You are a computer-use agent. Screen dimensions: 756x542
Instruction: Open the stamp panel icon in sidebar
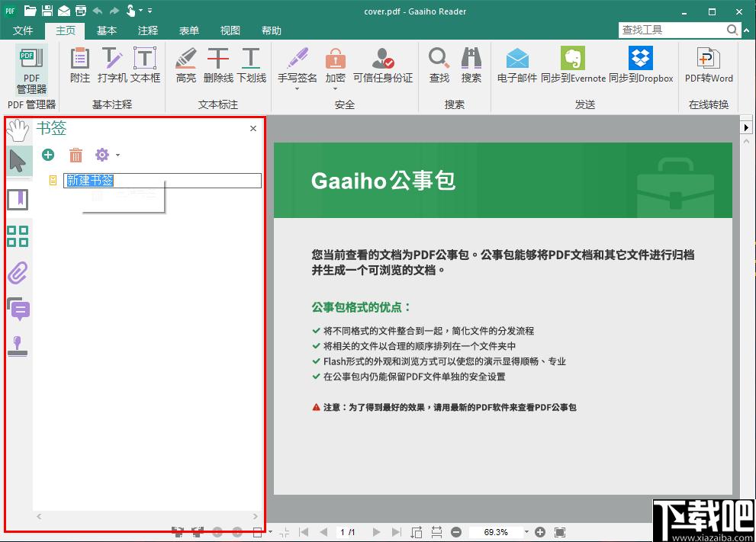click(18, 346)
